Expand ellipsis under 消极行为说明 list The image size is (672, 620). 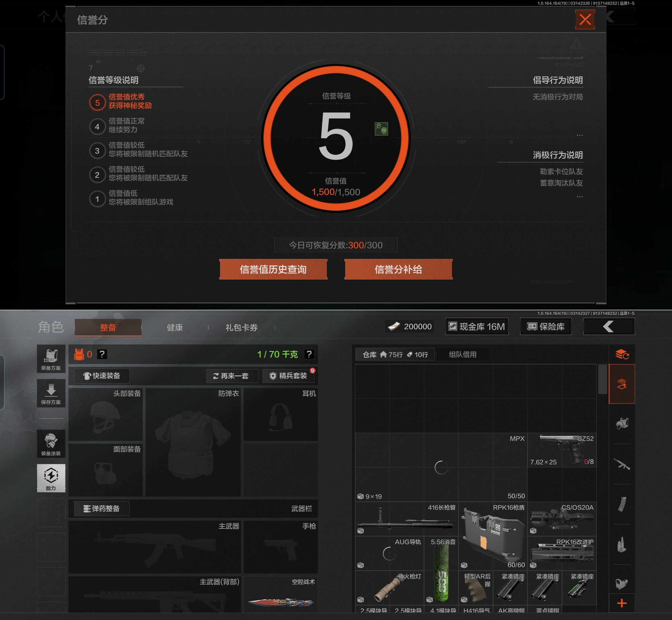(x=579, y=197)
